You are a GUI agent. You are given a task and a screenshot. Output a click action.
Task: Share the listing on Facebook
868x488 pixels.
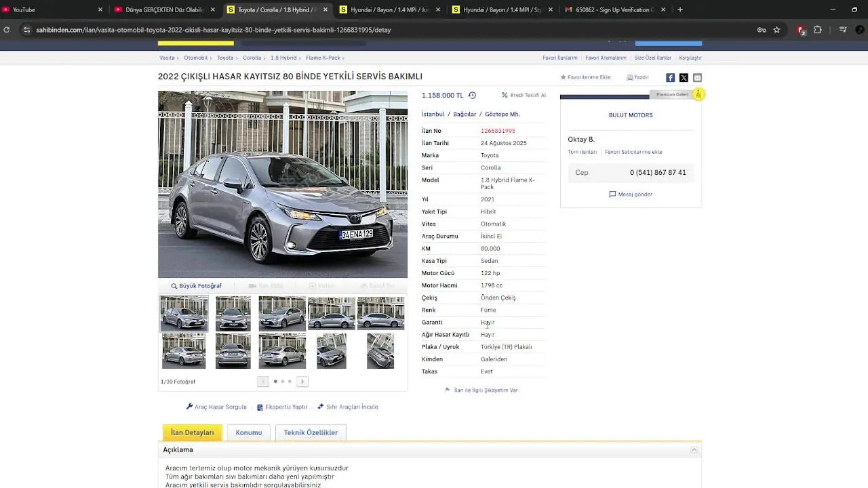pos(670,78)
